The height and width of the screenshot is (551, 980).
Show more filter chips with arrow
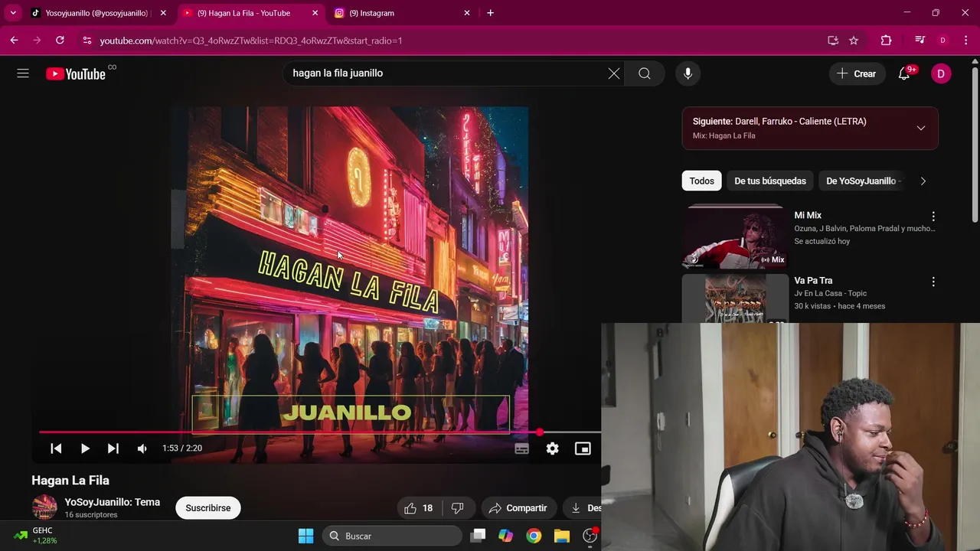click(x=923, y=181)
